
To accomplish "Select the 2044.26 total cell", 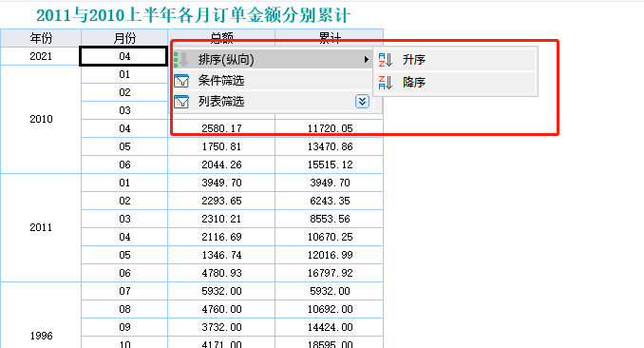I will pos(221,164).
